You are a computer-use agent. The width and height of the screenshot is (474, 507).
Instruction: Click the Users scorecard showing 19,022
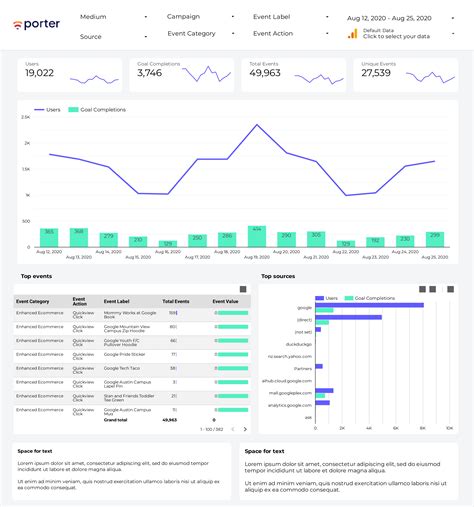(70, 75)
